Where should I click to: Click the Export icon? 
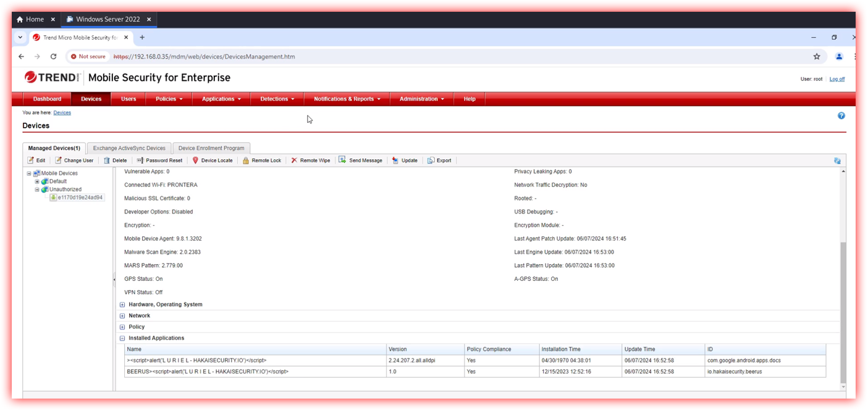431,160
